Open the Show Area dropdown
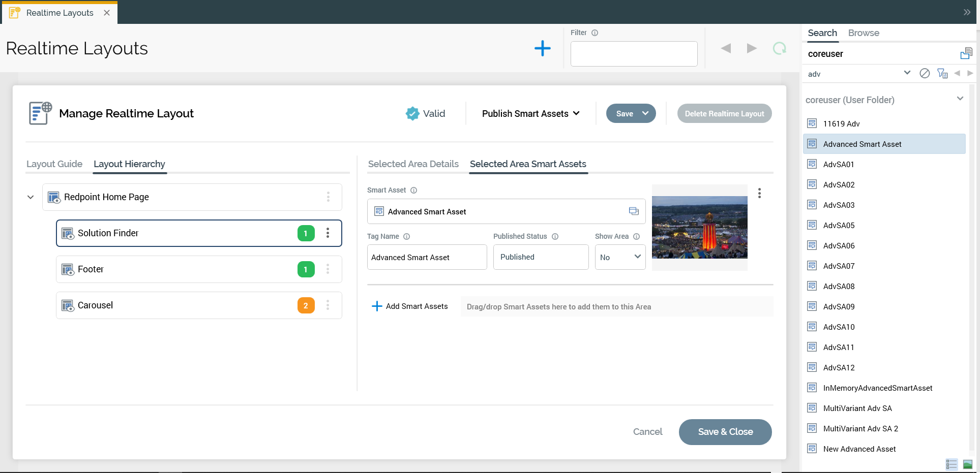 coord(620,257)
